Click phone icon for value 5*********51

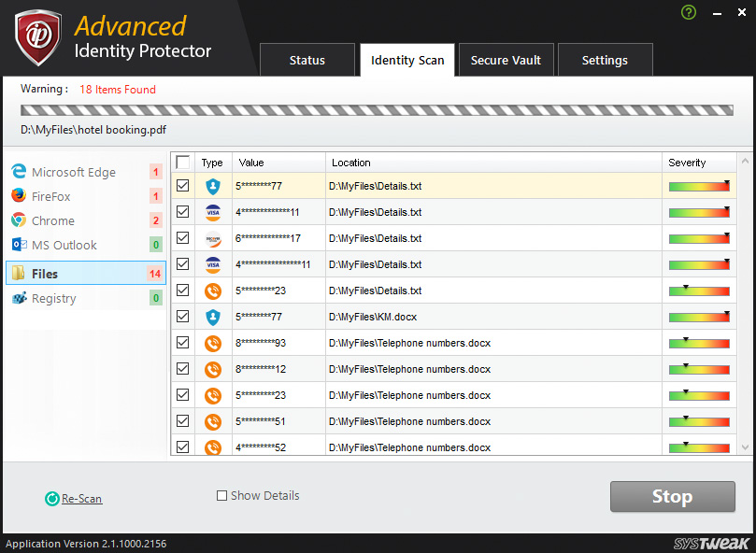[213, 421]
